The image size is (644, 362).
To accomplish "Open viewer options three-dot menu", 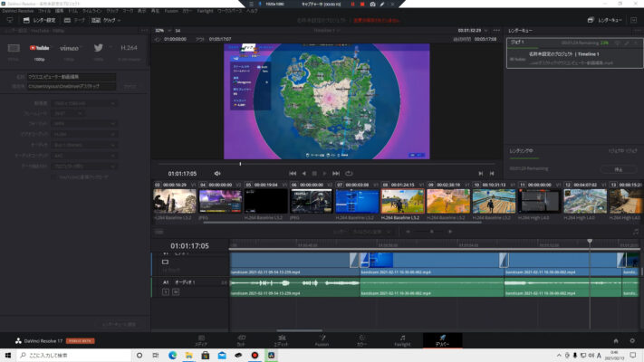I will [x=496, y=31].
